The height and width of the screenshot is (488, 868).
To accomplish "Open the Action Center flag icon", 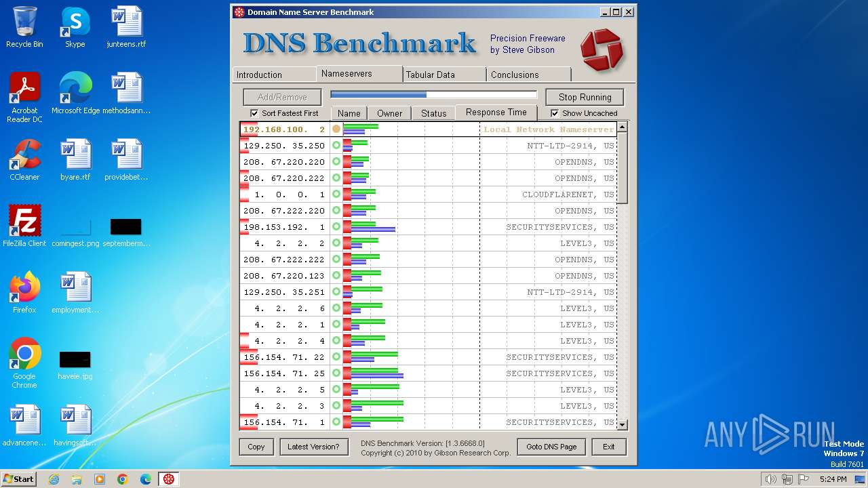I will 804,479.
